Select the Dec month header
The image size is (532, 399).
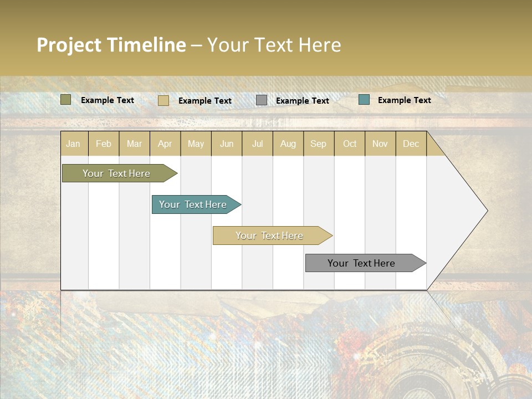(411, 144)
